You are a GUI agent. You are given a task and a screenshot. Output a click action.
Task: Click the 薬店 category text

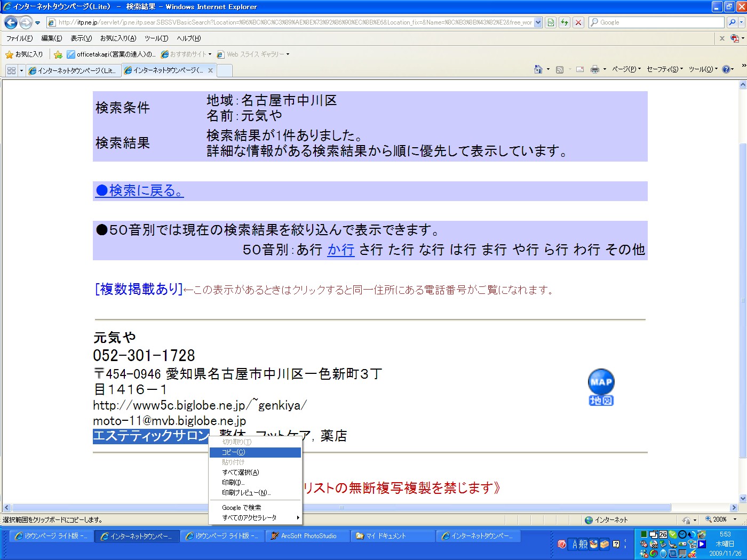coord(334,436)
